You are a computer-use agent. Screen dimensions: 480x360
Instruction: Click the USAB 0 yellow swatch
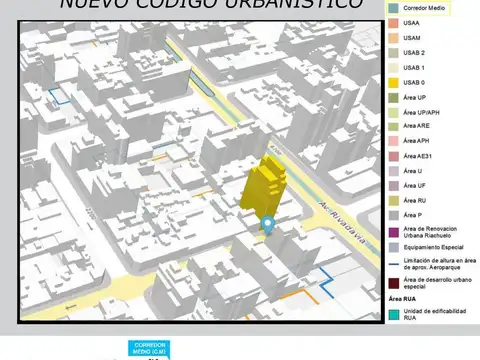(394, 82)
